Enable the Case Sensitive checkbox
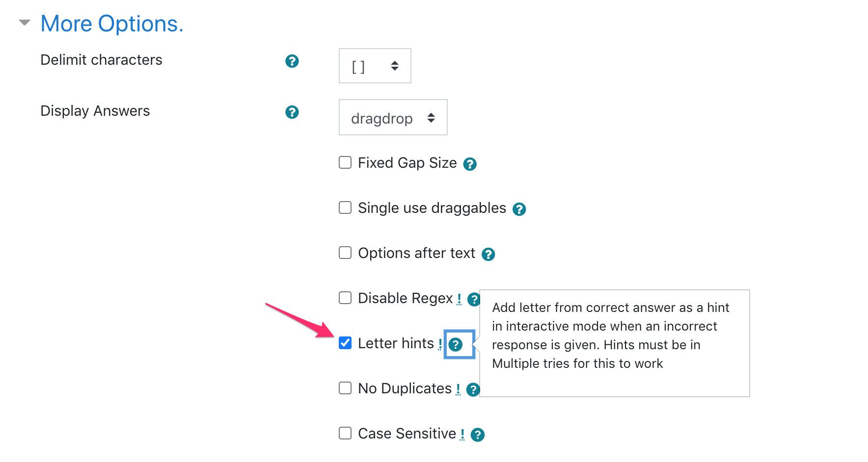The image size is (868, 462). [345, 433]
